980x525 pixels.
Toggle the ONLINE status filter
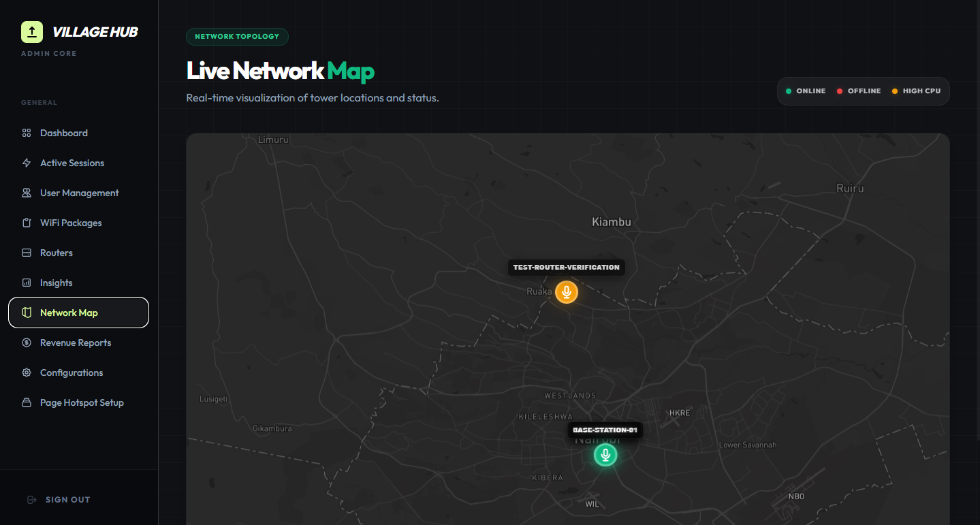[x=806, y=91]
